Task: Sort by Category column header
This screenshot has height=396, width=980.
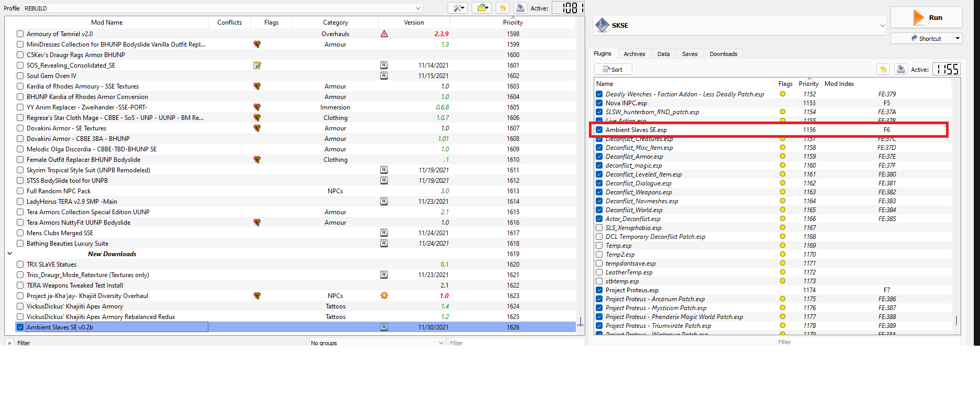Action: coord(335,23)
